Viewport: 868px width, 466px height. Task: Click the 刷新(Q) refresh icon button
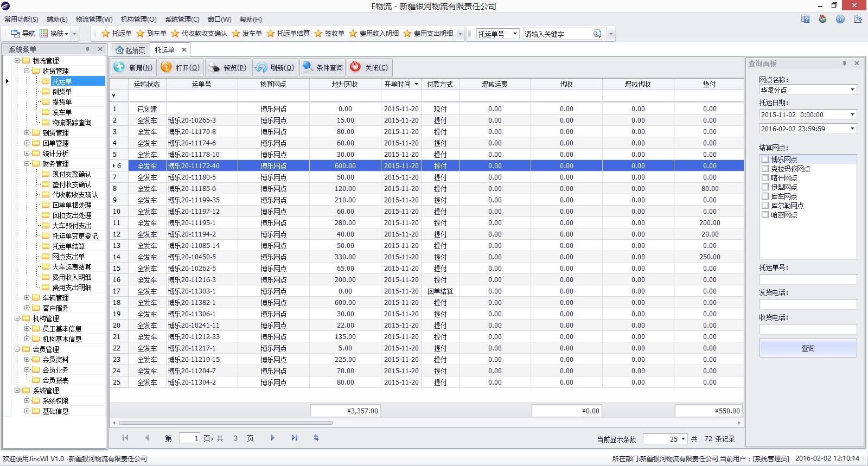pos(261,67)
